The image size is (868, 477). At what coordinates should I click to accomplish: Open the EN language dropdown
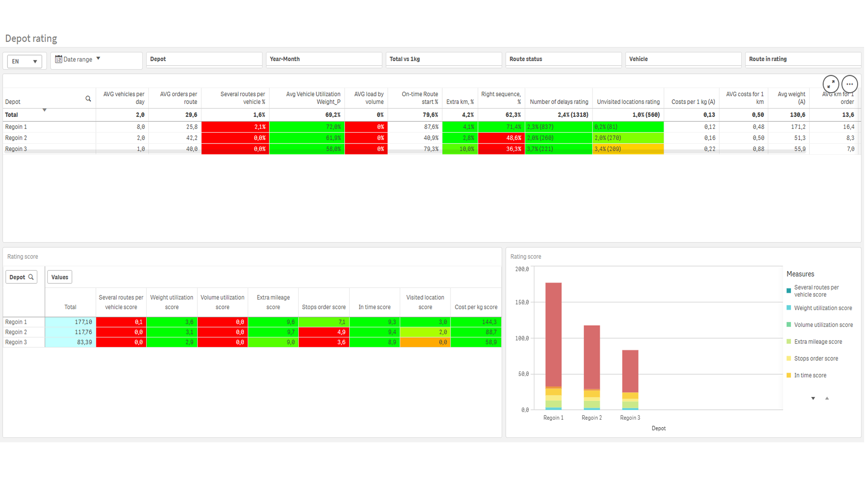[x=25, y=62]
